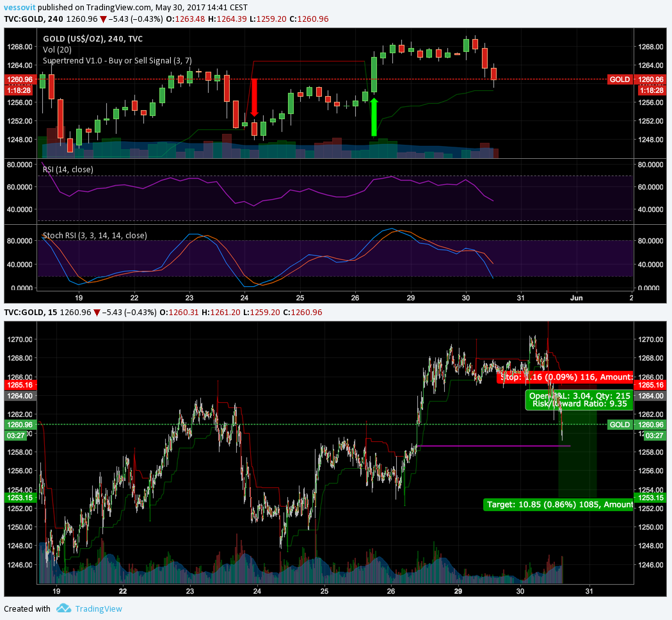
Task: Click the 1264.00 entry price label on the left axis
Action: point(20,396)
